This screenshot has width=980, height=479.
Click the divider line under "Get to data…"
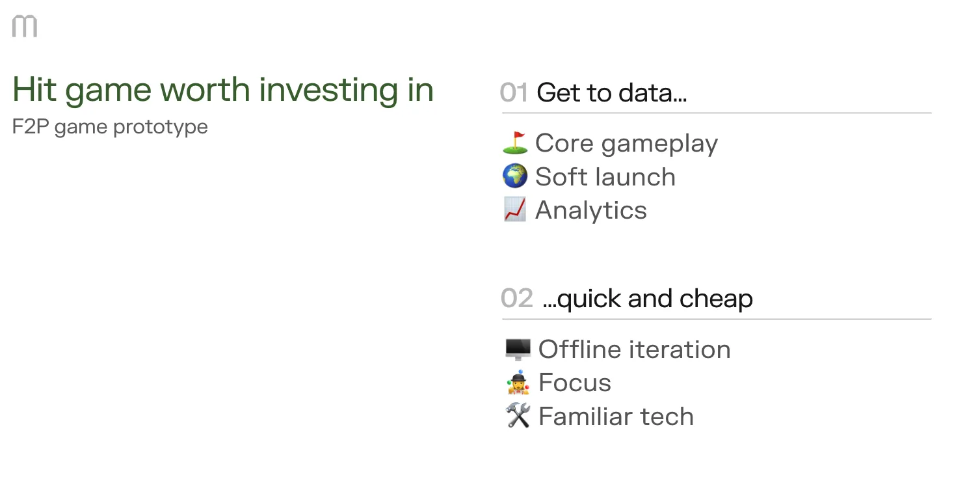click(x=716, y=113)
